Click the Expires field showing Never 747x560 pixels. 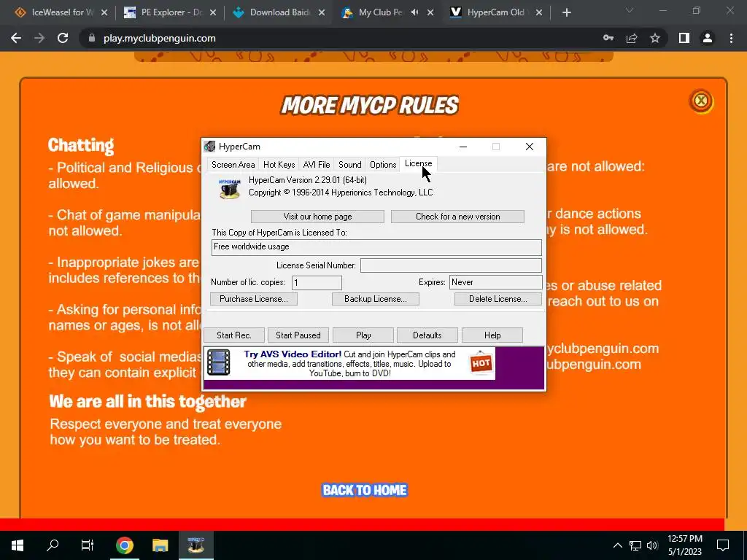tap(495, 282)
